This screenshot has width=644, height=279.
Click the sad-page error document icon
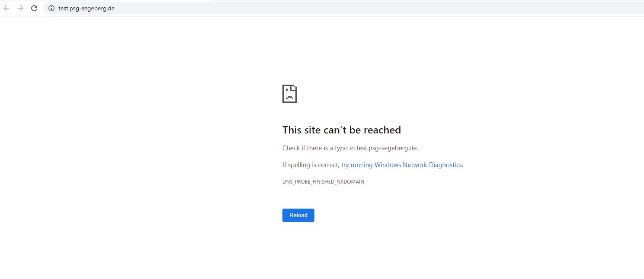point(289,93)
